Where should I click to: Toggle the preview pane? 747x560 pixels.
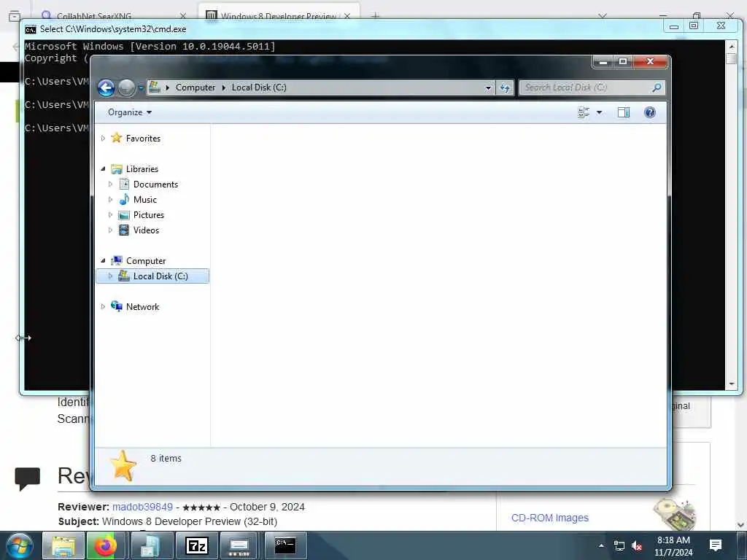(624, 112)
